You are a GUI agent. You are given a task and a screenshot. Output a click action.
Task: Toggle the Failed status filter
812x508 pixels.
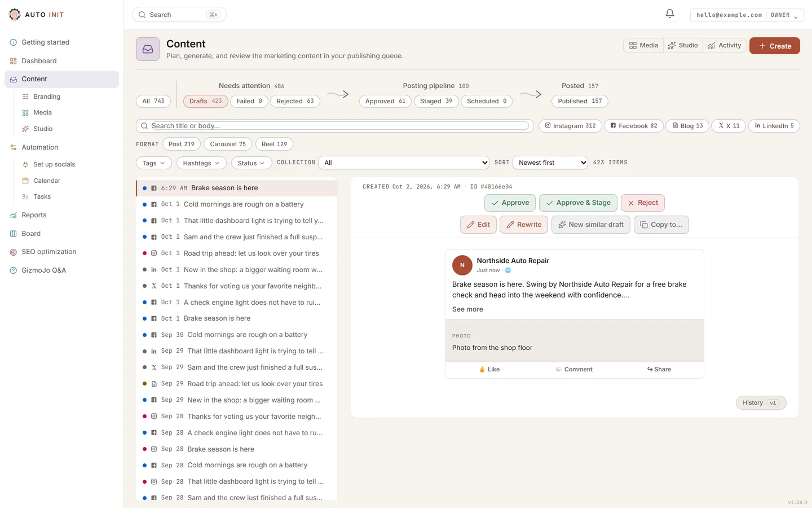click(249, 101)
